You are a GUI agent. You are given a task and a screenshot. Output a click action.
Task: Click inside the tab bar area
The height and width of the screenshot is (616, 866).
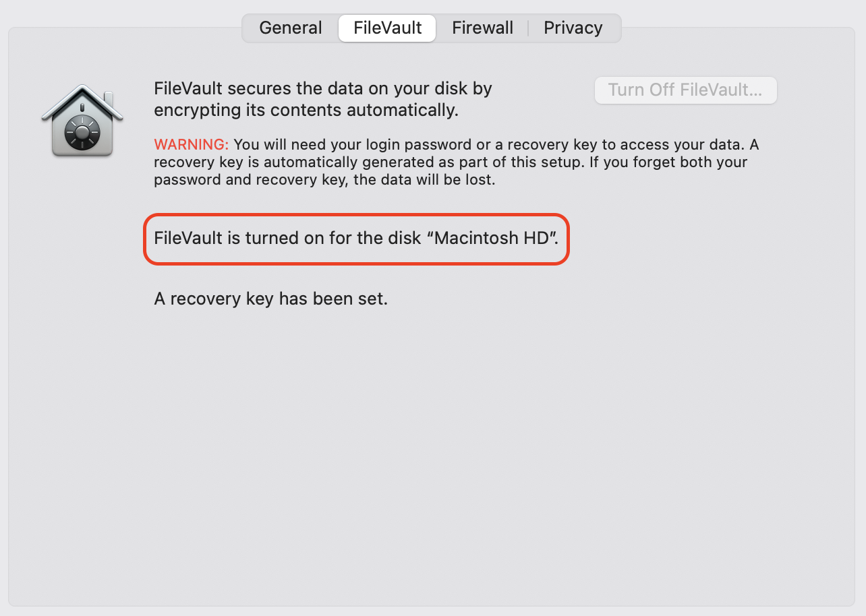[432, 28]
